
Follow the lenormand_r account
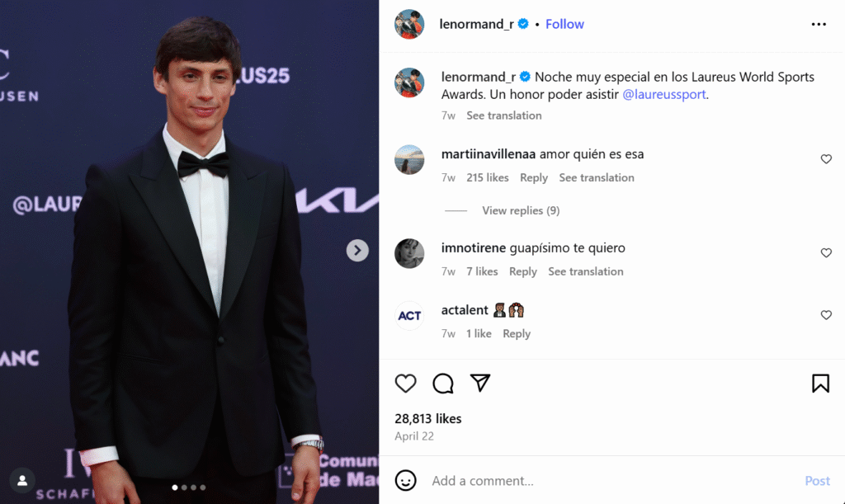[x=564, y=24]
